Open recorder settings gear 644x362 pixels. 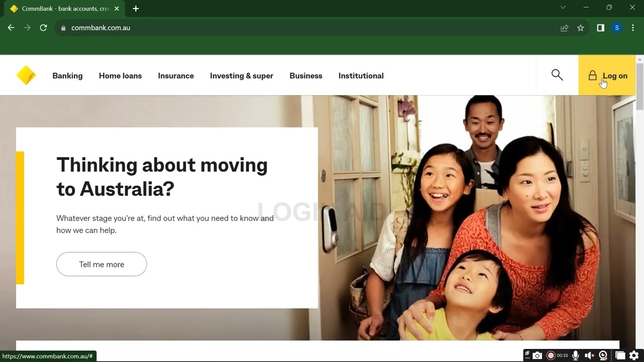634,355
